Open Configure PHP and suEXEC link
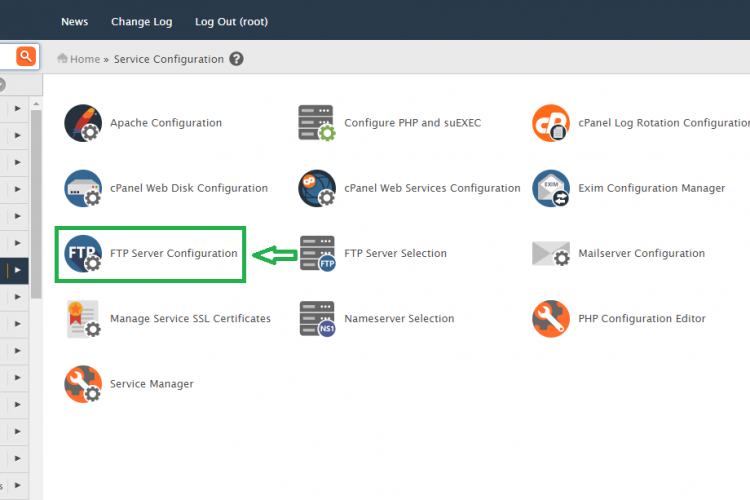 pyautogui.click(x=413, y=123)
